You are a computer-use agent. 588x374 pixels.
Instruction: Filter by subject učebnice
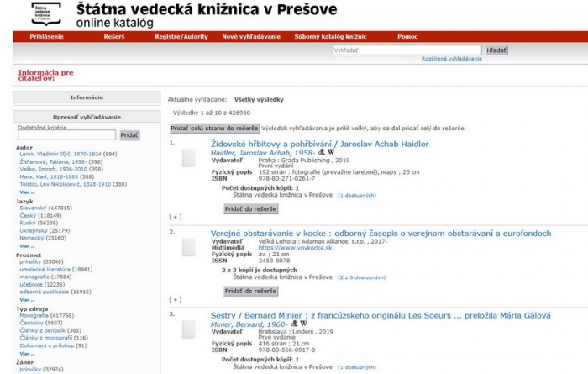[x=31, y=284]
